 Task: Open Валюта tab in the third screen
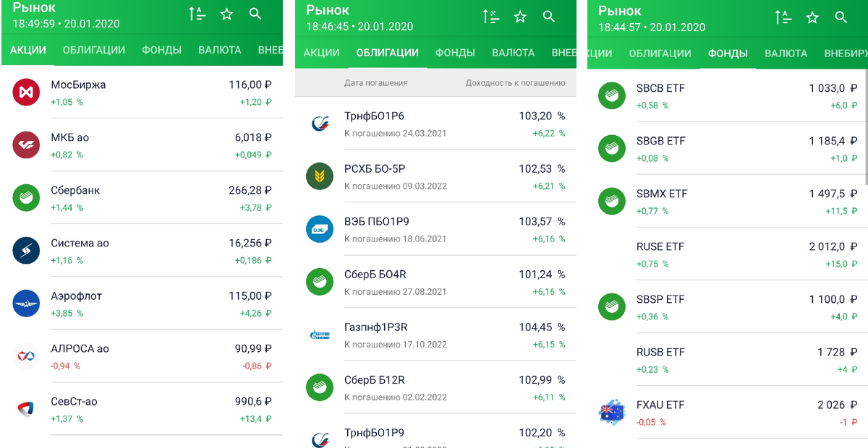click(x=786, y=53)
